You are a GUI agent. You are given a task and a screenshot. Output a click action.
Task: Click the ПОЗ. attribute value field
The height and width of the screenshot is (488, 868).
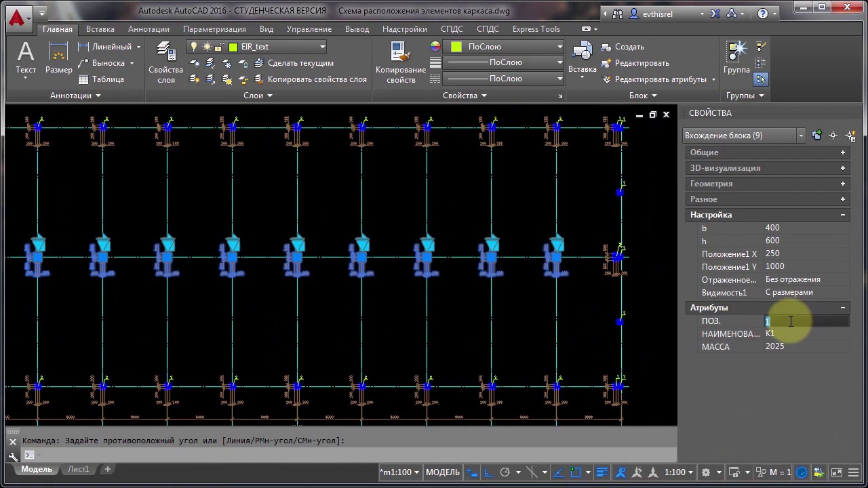click(x=807, y=321)
